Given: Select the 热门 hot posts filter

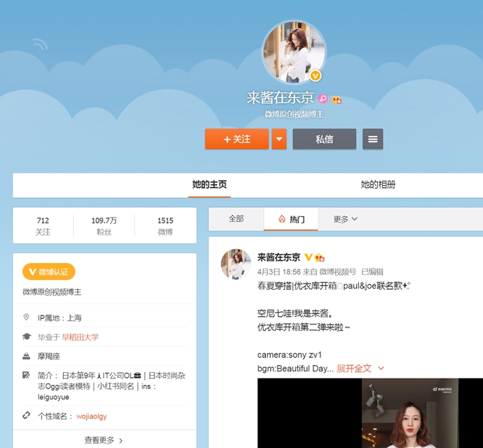Looking at the screenshot, I should pyautogui.click(x=291, y=219).
